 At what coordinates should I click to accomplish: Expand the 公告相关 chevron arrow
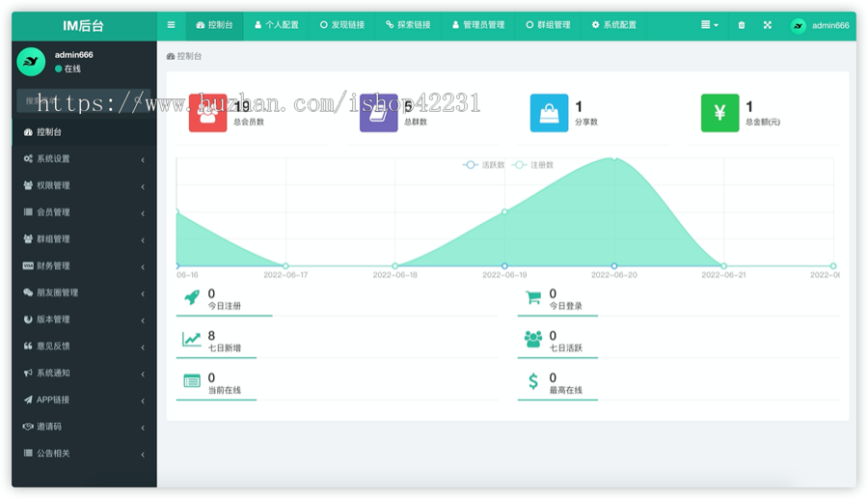click(143, 455)
